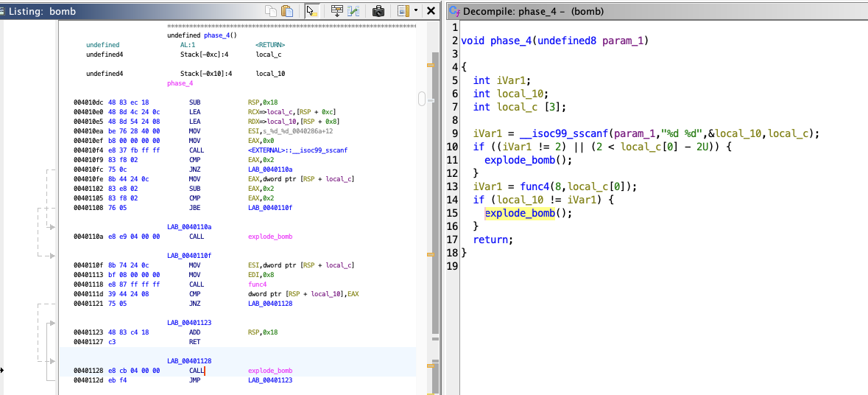The height and width of the screenshot is (395, 868).
Task: Click func4 call operand in listing
Action: coord(257,284)
